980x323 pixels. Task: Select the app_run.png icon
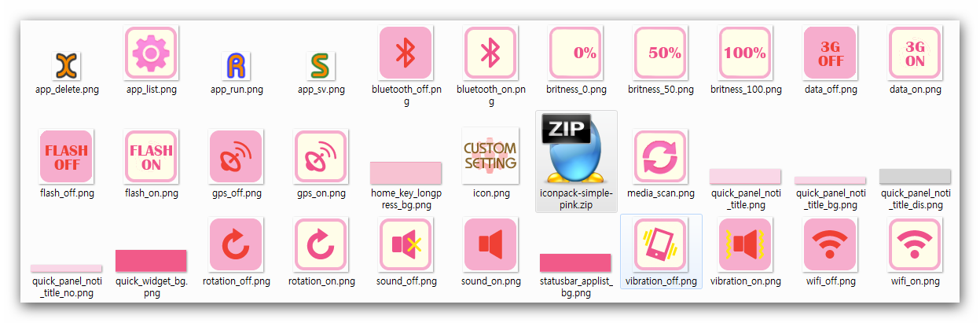click(x=237, y=66)
